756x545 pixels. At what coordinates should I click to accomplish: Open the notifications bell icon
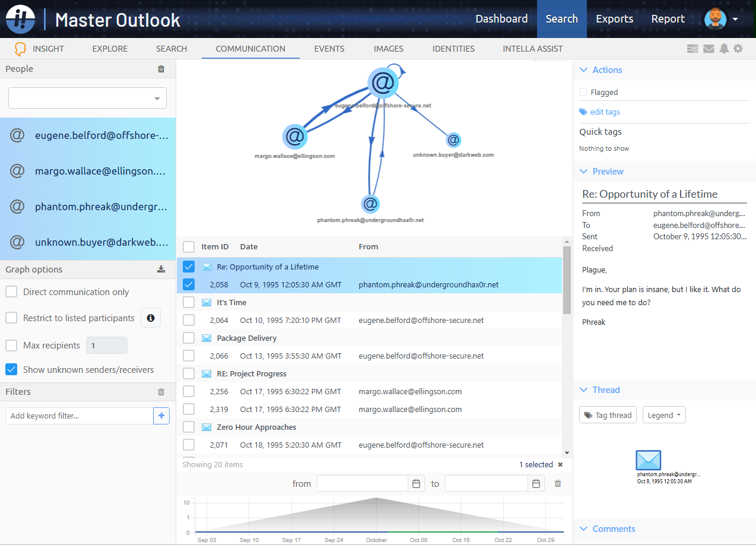click(724, 48)
